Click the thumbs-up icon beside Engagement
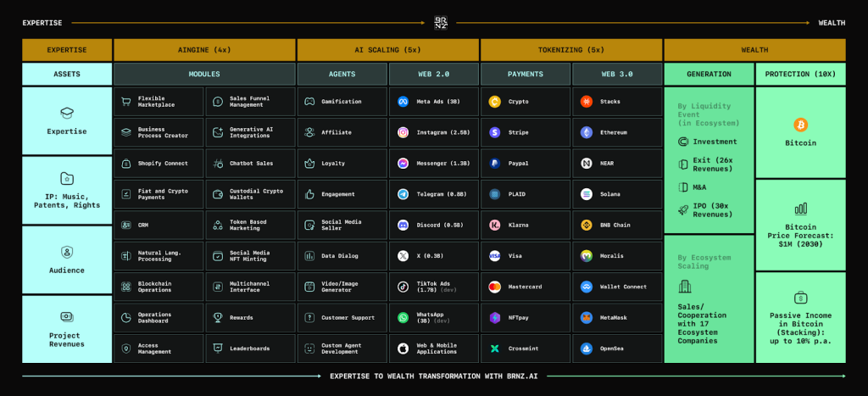Image resolution: width=868 pixels, height=396 pixels. [x=309, y=194]
